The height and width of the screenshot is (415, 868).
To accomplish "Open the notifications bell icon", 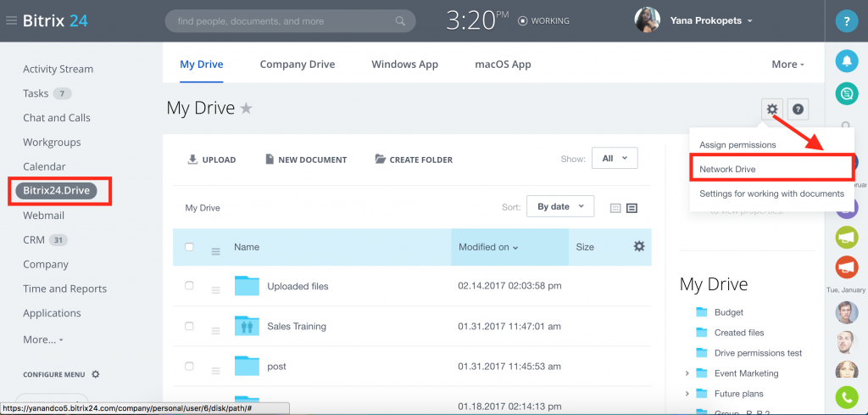I will point(847,61).
